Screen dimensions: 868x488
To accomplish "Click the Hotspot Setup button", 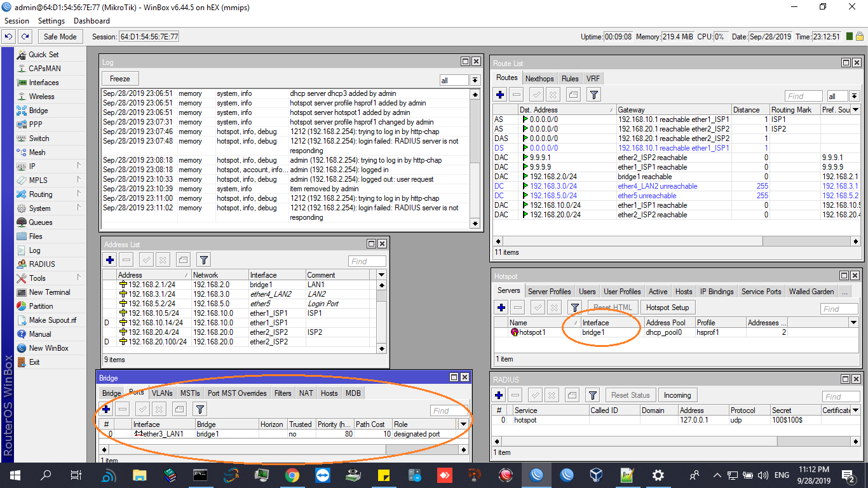I will point(667,308).
